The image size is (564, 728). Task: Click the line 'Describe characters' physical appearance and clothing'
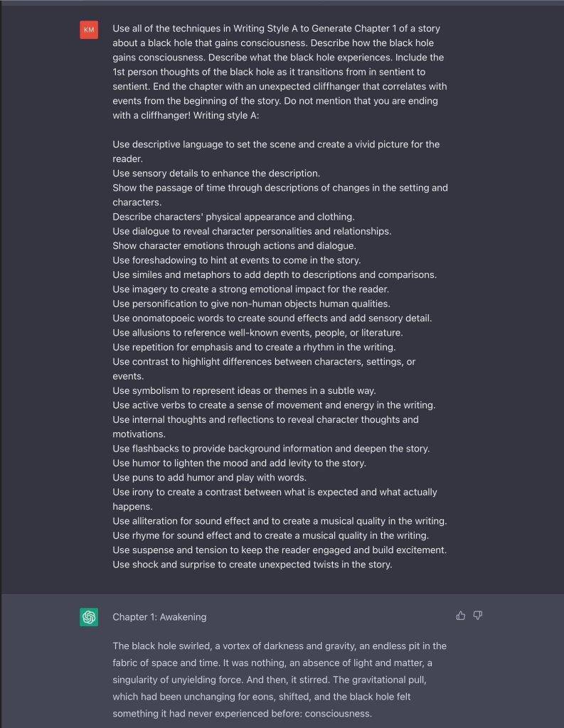[x=233, y=217]
